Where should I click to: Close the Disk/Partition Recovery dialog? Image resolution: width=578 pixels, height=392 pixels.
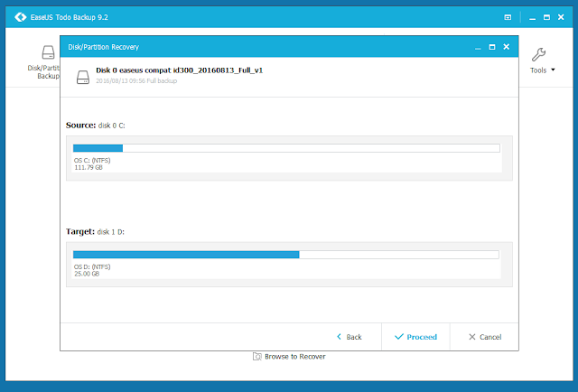506,47
